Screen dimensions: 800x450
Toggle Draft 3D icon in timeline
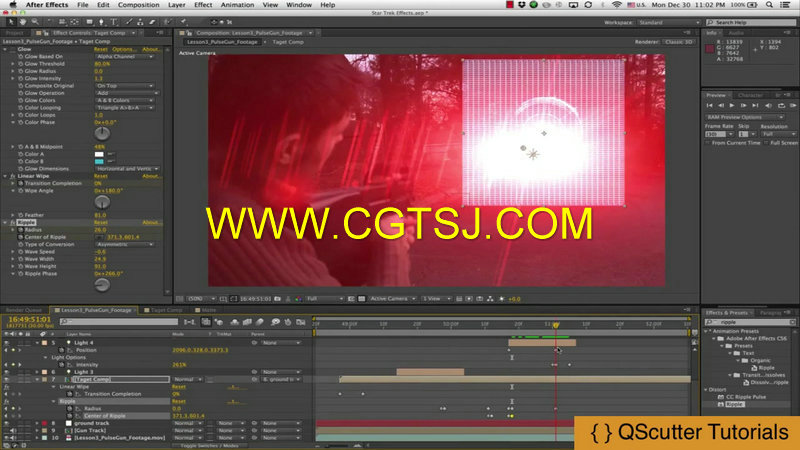[x=219, y=322]
